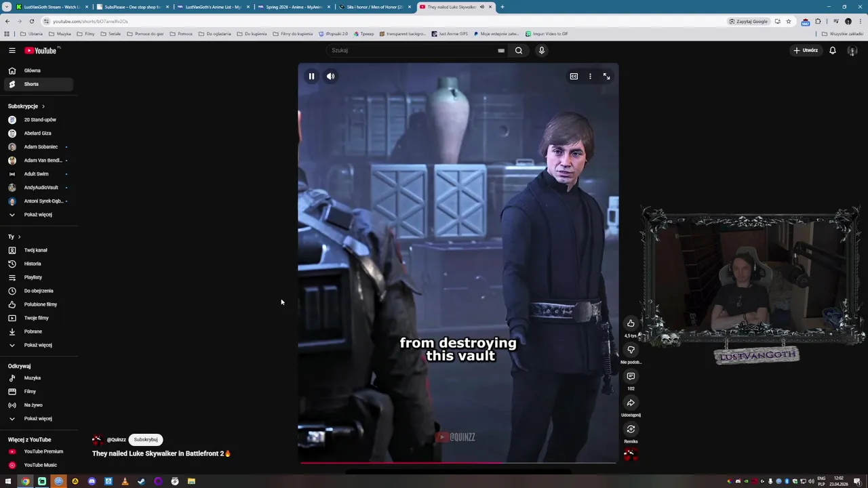Open Główna in the sidebar
The width and height of the screenshot is (868, 488).
tap(37, 70)
